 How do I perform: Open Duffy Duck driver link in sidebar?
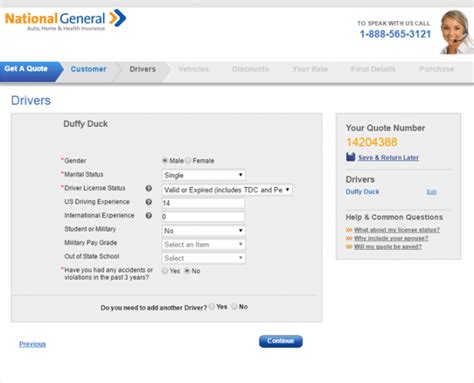coord(362,192)
